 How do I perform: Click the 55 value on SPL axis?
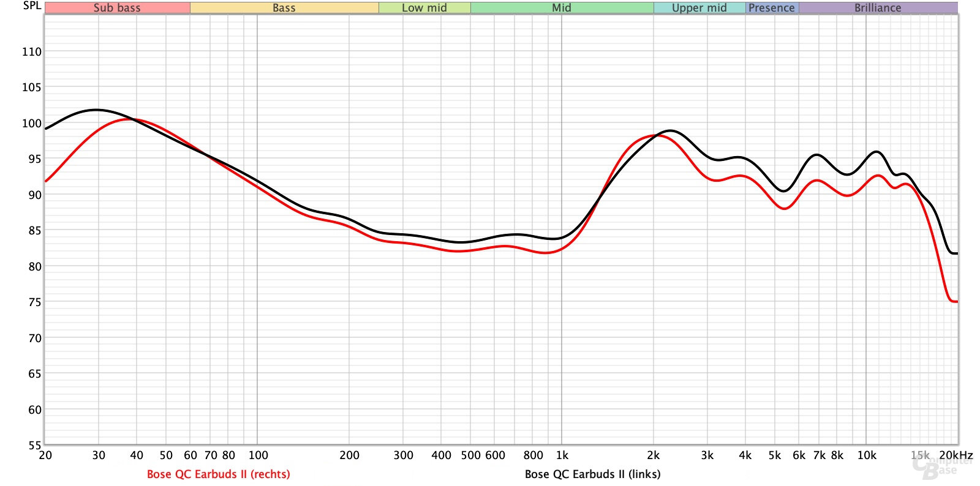coord(35,445)
